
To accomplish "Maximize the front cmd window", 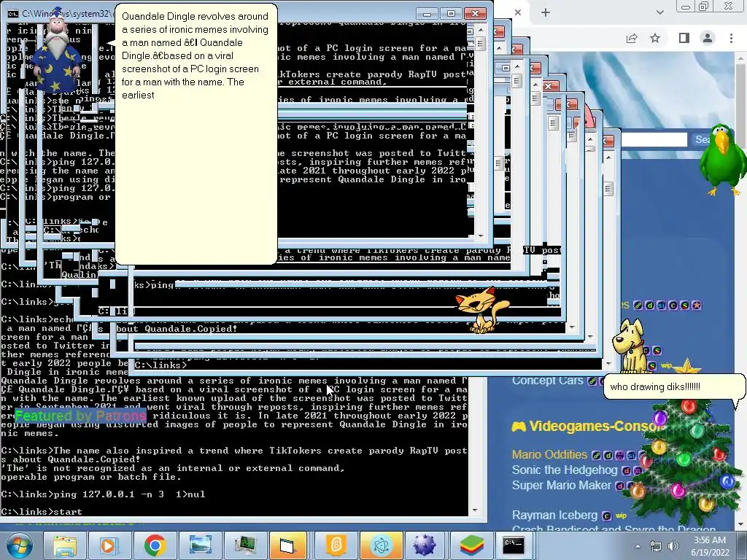I will (x=451, y=13).
